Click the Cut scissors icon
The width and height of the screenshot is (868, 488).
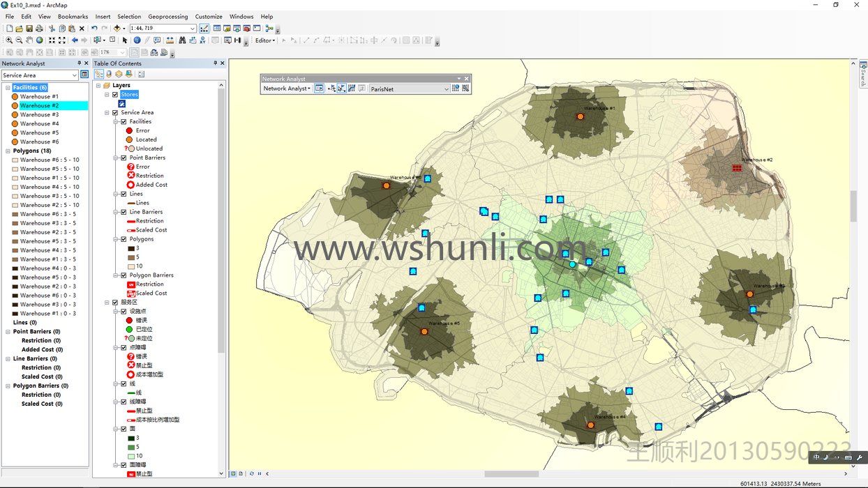pyautogui.click(x=52, y=29)
